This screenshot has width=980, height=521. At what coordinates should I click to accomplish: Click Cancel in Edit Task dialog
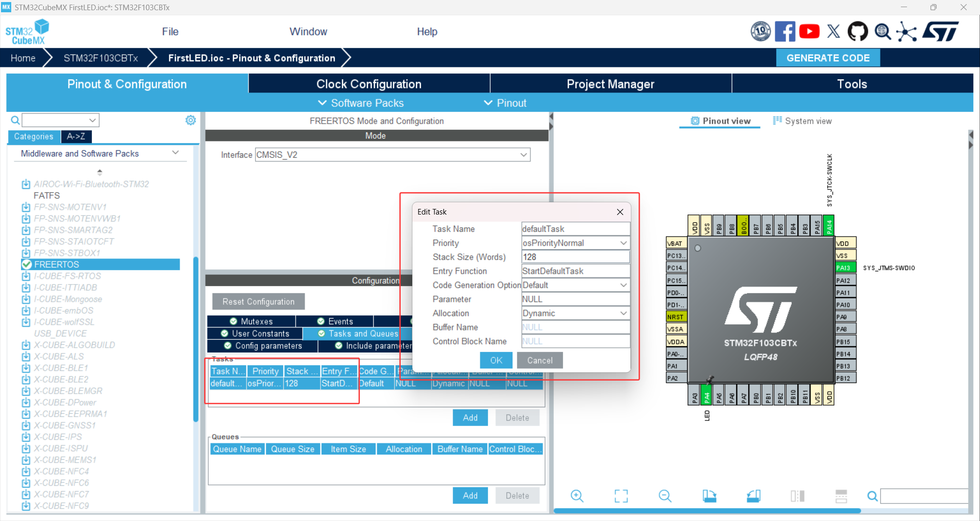(x=540, y=361)
